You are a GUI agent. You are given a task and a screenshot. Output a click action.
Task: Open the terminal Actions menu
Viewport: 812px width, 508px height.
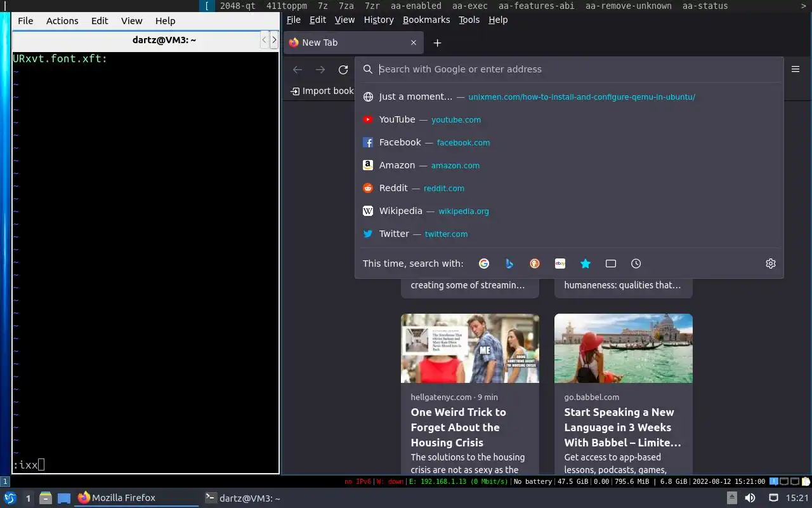[x=62, y=20]
